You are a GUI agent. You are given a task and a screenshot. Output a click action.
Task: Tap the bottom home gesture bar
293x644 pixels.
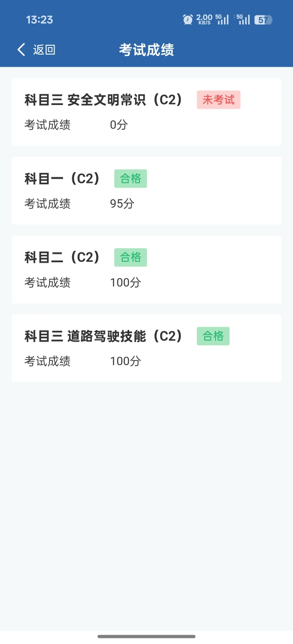146,636
